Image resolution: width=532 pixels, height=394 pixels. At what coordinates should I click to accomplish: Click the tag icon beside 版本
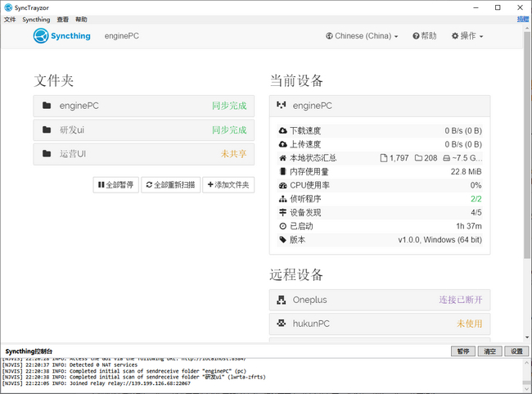click(282, 240)
